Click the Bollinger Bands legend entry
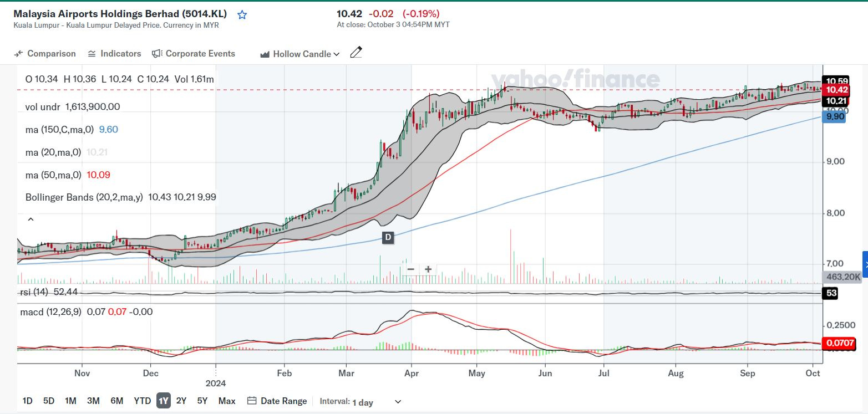This screenshot has width=868, height=414. click(x=120, y=197)
